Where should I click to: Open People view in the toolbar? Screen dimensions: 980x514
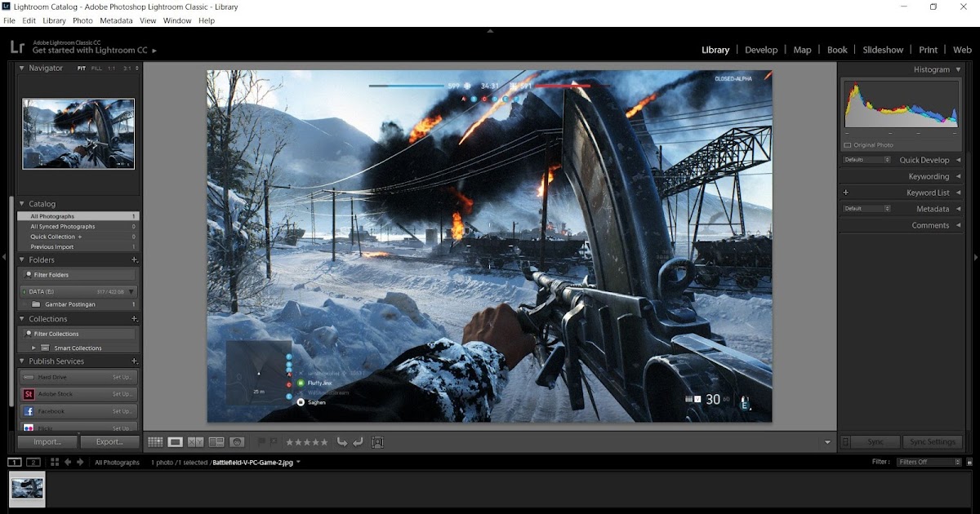(238, 442)
